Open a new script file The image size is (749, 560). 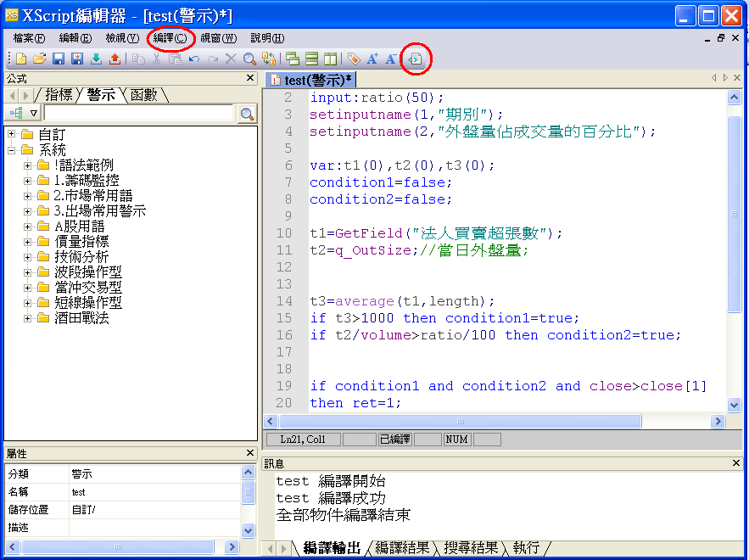click(20, 58)
